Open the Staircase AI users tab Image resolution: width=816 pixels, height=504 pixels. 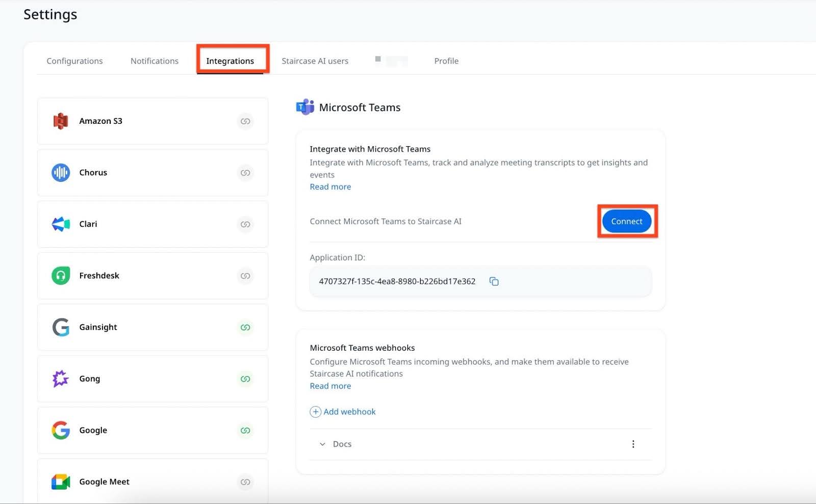[315, 61]
